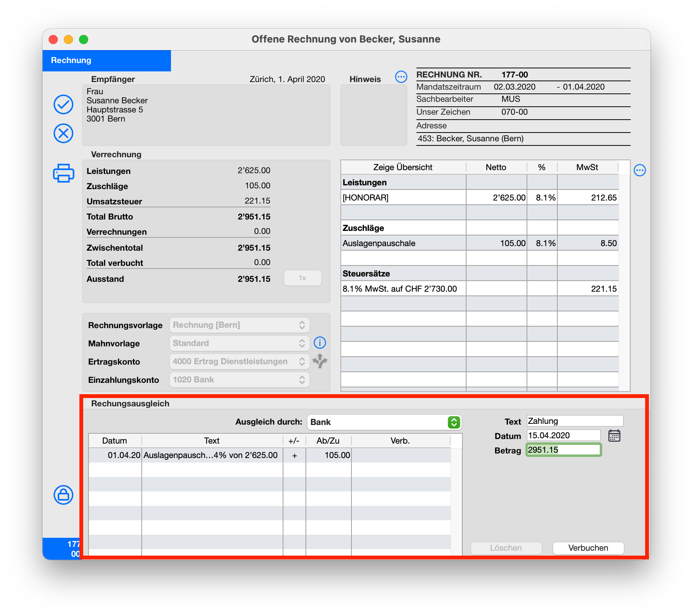Viewport: 693px width, 616px height.
Task: Click the date text Zürich, 1. April 2020
Action: pyautogui.click(x=287, y=79)
